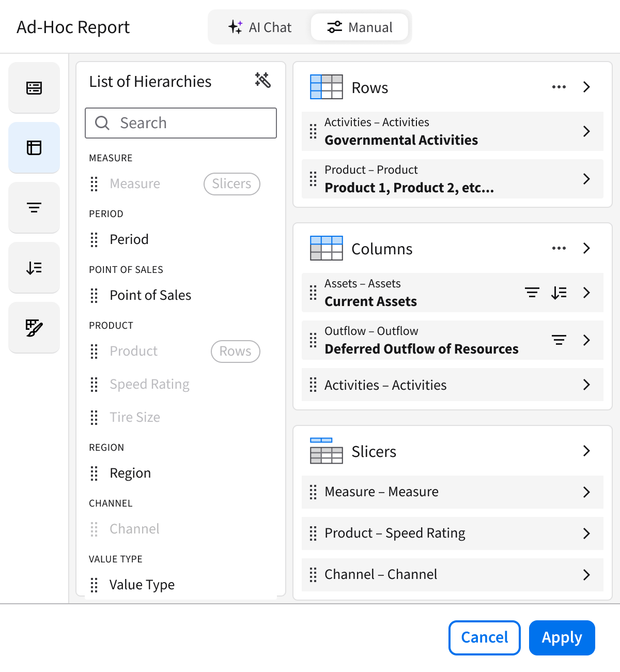Click the Slicers grid icon

(327, 451)
